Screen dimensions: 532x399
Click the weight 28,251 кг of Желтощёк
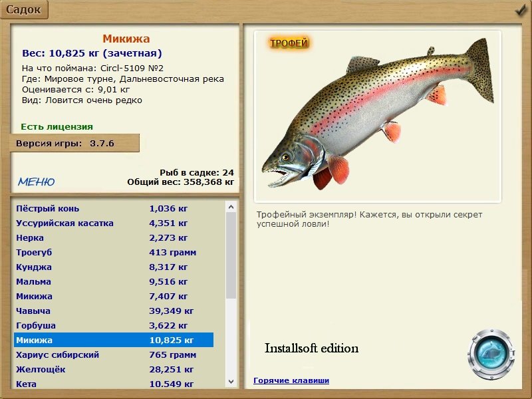click(x=172, y=370)
